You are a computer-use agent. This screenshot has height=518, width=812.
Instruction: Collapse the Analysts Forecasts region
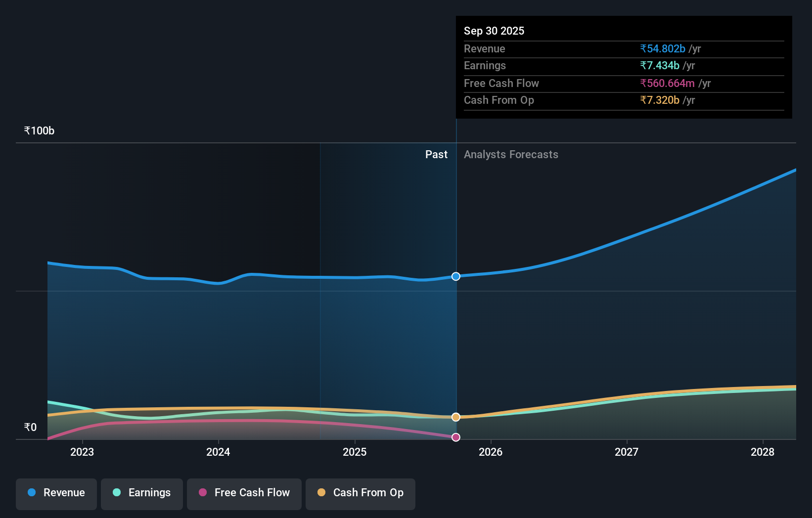point(511,154)
